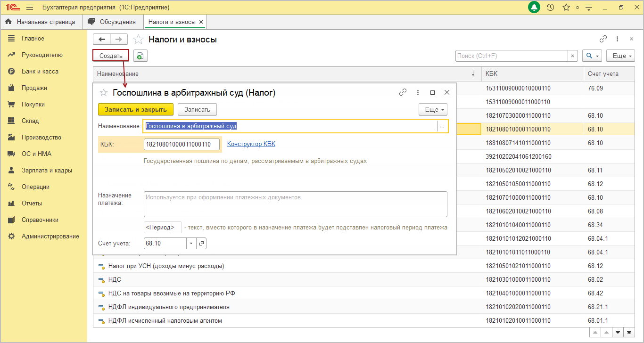
Task: Click the favorites star in title bar
Action: coord(566,8)
